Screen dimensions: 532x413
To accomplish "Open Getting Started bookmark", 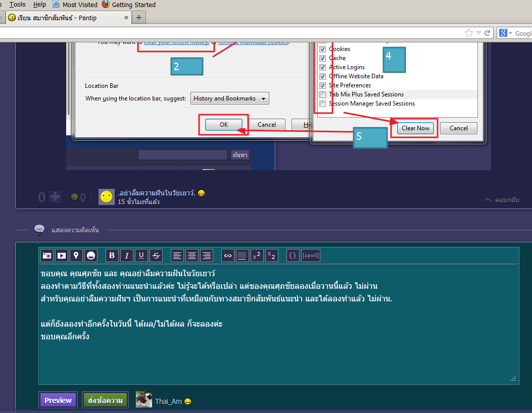I will (x=129, y=5).
